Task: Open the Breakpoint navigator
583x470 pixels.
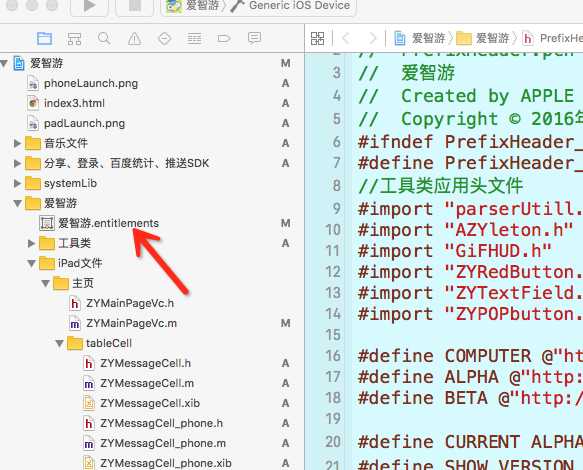Action: coord(224,38)
